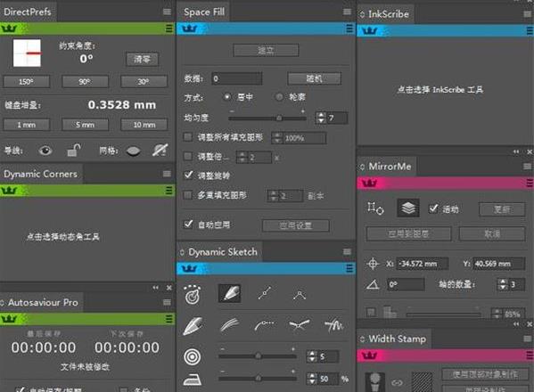Toggle guides visibility eye icon
Screen dimensions: 534x392
pos(45,151)
